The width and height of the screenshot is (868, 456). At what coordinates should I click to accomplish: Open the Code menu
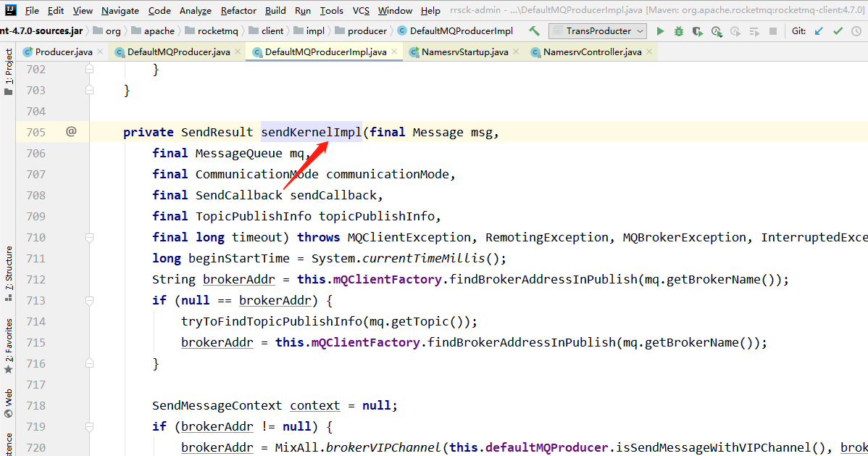coord(159,11)
